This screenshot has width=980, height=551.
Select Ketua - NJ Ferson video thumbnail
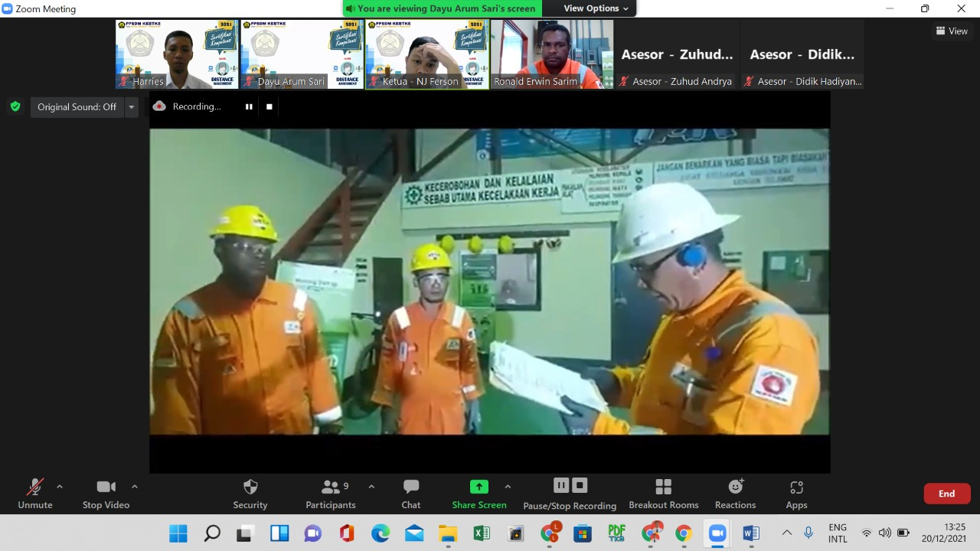coord(427,54)
